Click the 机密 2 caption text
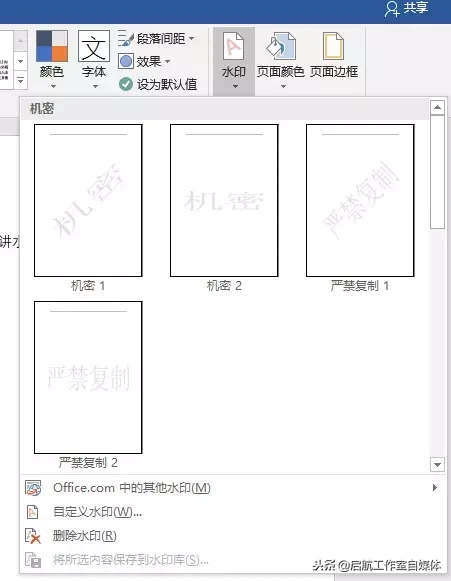The height and width of the screenshot is (581, 451). (224, 286)
